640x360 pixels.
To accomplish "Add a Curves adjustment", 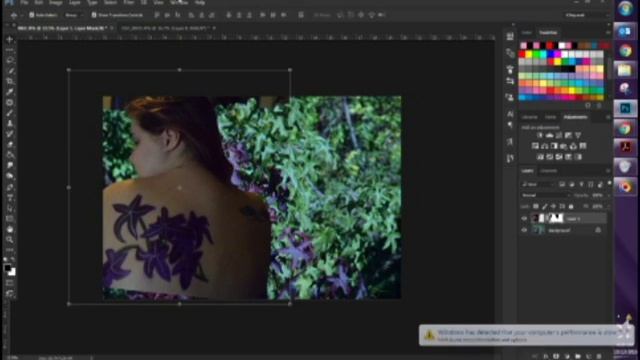I will point(559,135).
